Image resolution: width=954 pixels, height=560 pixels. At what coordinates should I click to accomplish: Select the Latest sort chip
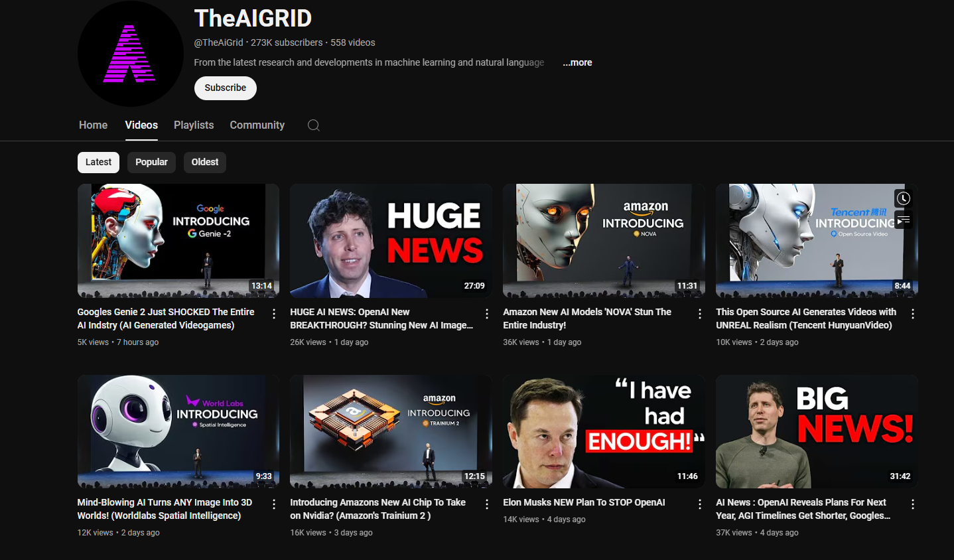pyautogui.click(x=98, y=162)
